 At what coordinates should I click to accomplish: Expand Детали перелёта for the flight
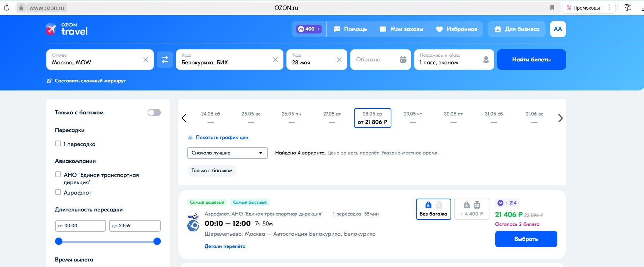click(225, 246)
